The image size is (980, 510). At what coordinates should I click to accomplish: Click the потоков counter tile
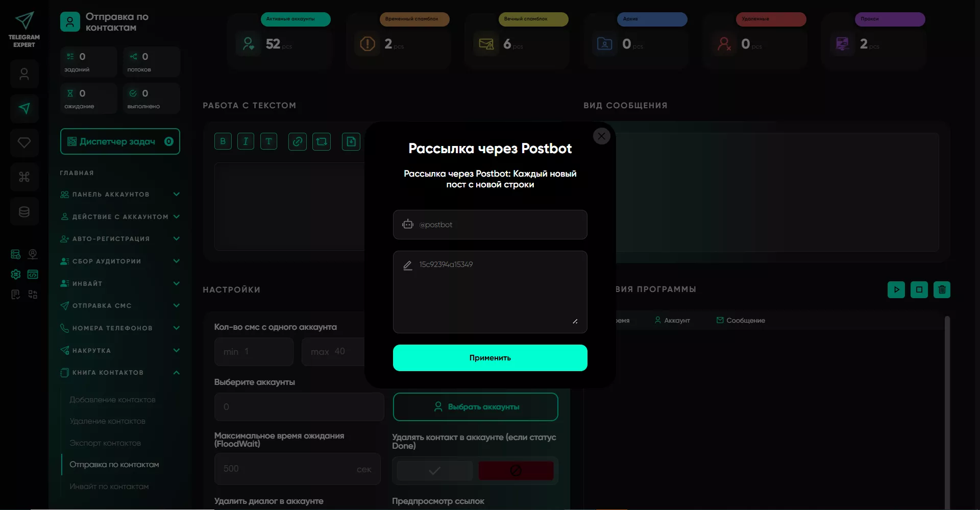coord(152,62)
